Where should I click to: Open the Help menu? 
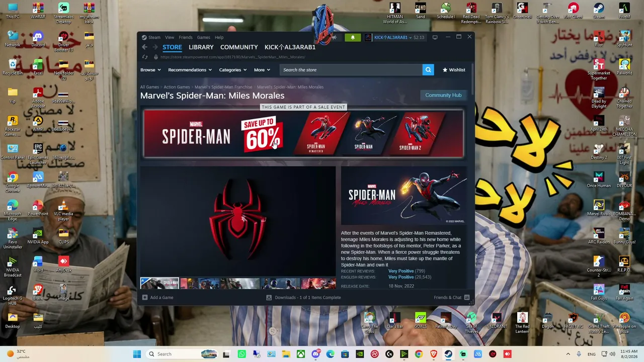pos(219,37)
